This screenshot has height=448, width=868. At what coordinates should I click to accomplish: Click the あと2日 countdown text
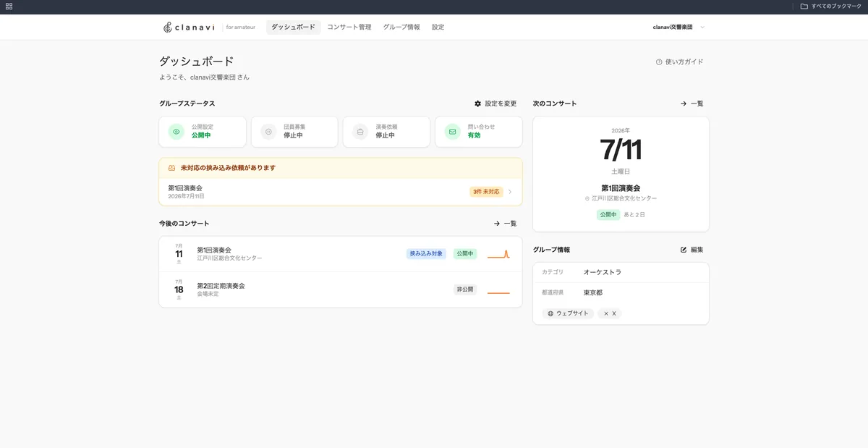pyautogui.click(x=634, y=215)
